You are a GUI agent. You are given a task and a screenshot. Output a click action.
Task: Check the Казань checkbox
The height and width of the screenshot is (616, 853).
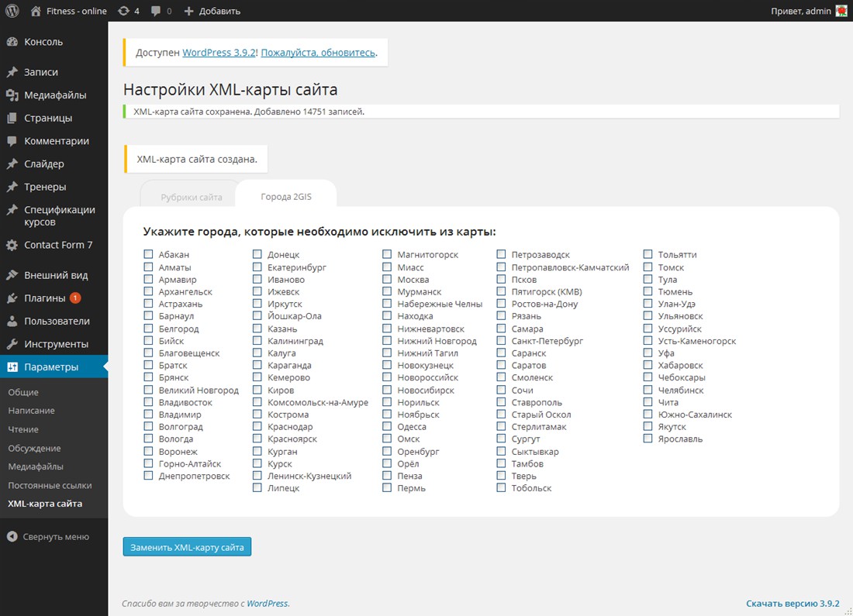point(257,329)
